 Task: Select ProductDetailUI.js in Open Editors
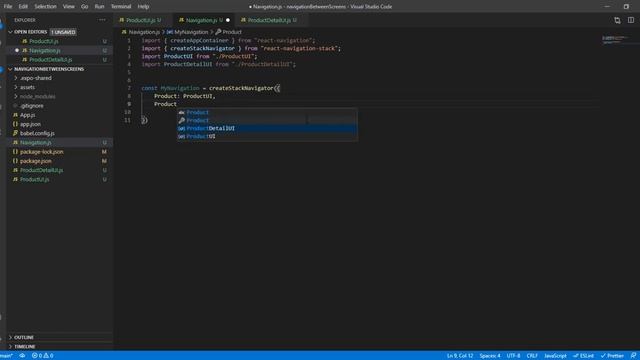pos(51,60)
